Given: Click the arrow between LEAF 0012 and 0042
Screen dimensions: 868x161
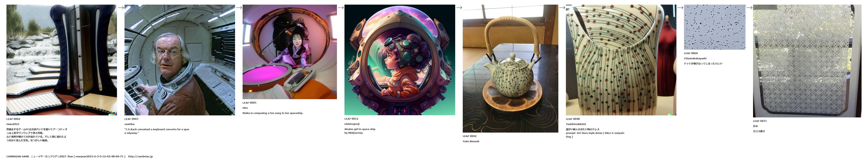Looking at the screenshot, I should point(459,7).
